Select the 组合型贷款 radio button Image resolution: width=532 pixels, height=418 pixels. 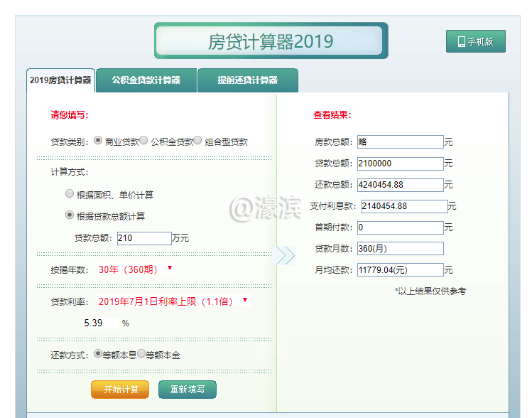click(197, 140)
